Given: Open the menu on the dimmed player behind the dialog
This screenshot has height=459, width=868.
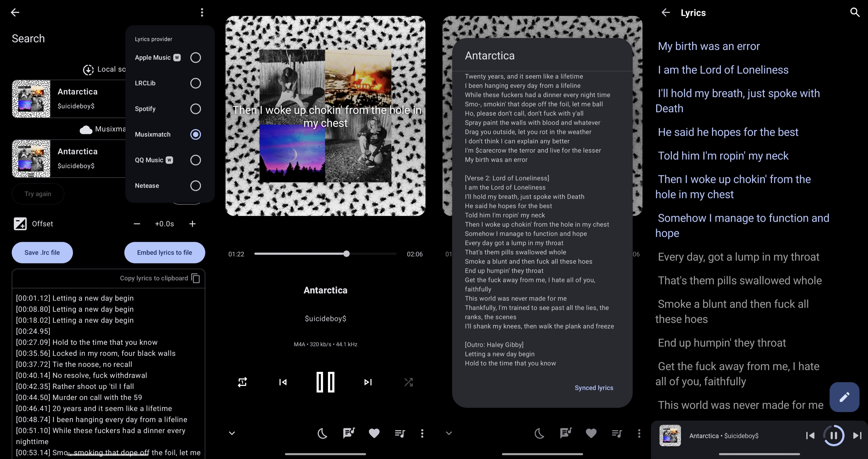Looking at the screenshot, I should (639, 433).
